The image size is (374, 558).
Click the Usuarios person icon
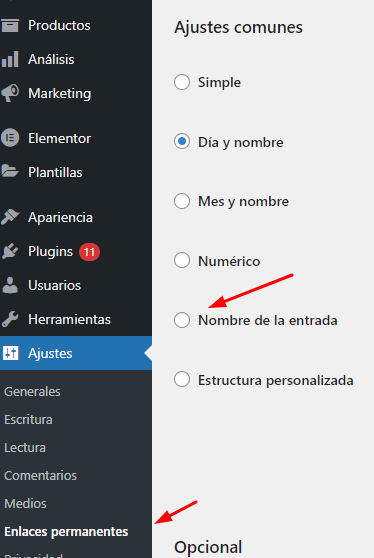pos(10,285)
